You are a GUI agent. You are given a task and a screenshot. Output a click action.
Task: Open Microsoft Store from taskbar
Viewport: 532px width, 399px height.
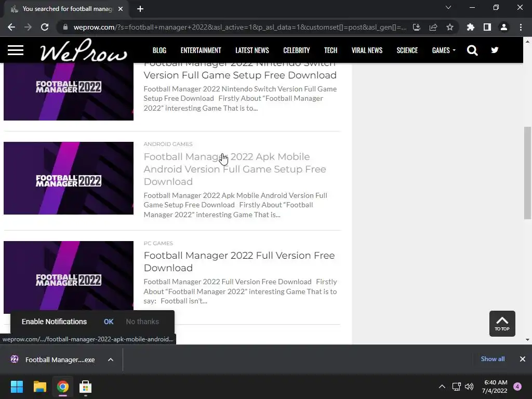86,387
